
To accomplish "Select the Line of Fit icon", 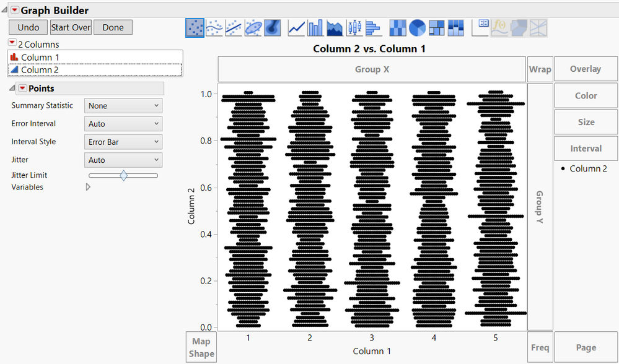I will click(234, 28).
